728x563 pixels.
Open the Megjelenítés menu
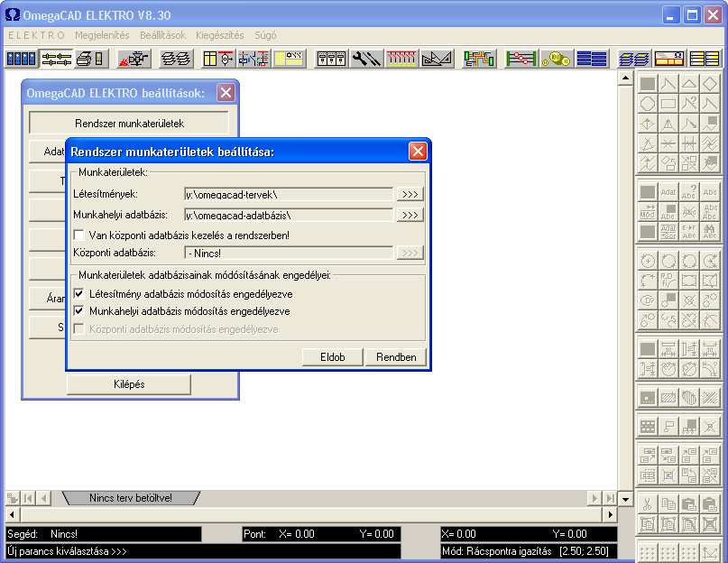coord(102,35)
